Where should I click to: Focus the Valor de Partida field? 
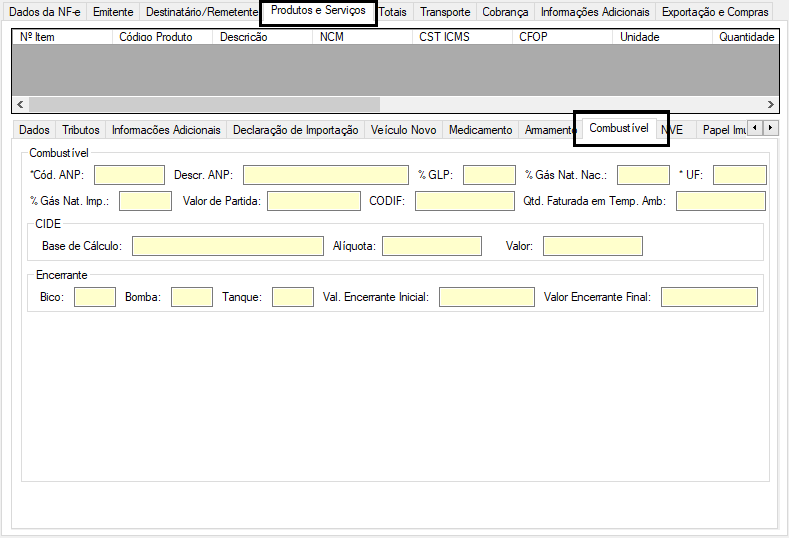pos(314,201)
